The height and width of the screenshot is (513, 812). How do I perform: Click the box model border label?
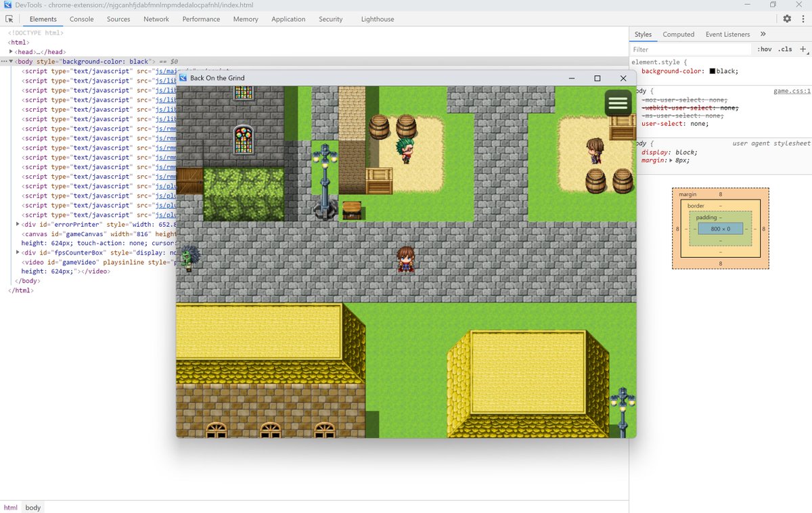(696, 206)
